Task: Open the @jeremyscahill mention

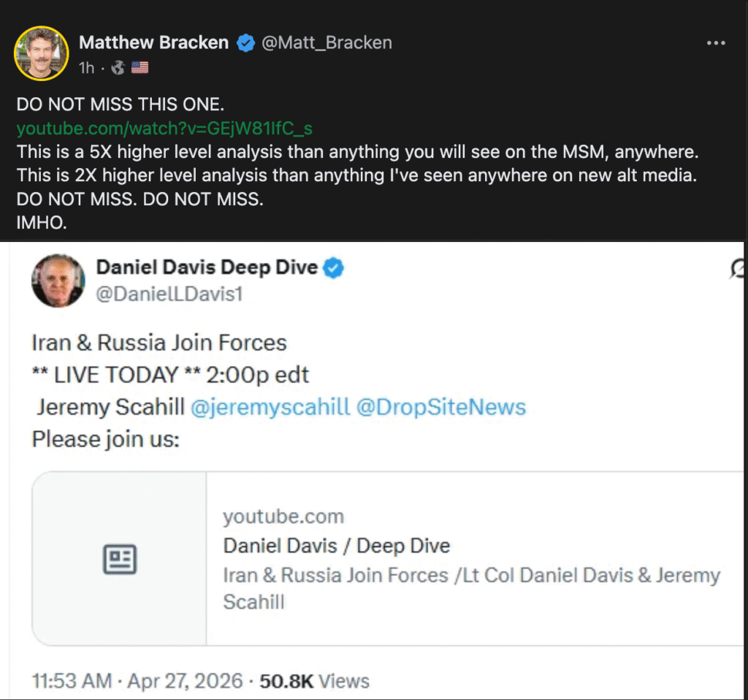Action: pyautogui.click(x=270, y=407)
